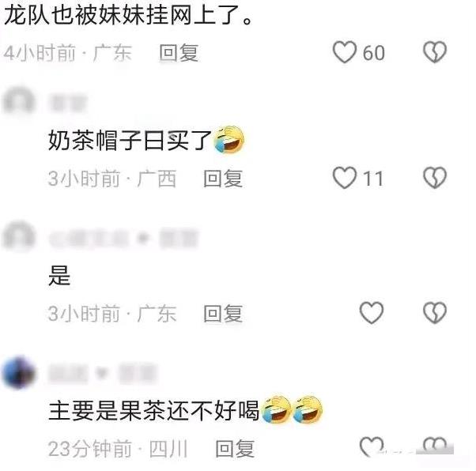The height and width of the screenshot is (471, 476).
Task: Reply to the 23分钟前 四川 comment
Action: 235,449
